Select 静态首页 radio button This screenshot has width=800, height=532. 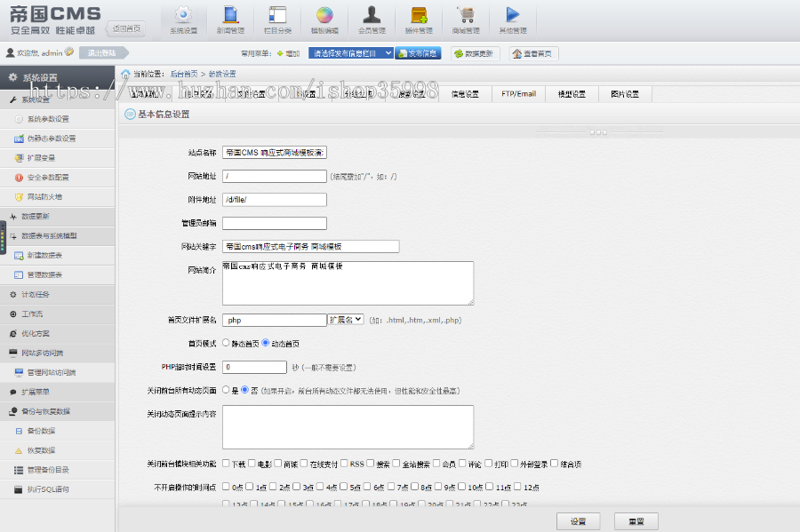tap(227, 343)
